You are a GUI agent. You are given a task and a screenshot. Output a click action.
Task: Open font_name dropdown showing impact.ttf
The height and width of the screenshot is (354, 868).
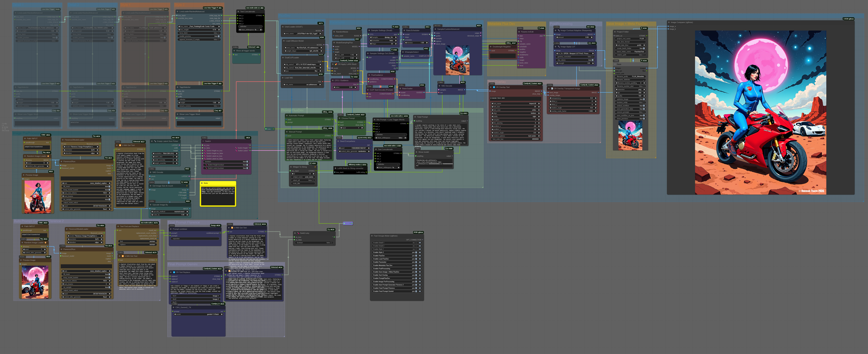(516, 104)
